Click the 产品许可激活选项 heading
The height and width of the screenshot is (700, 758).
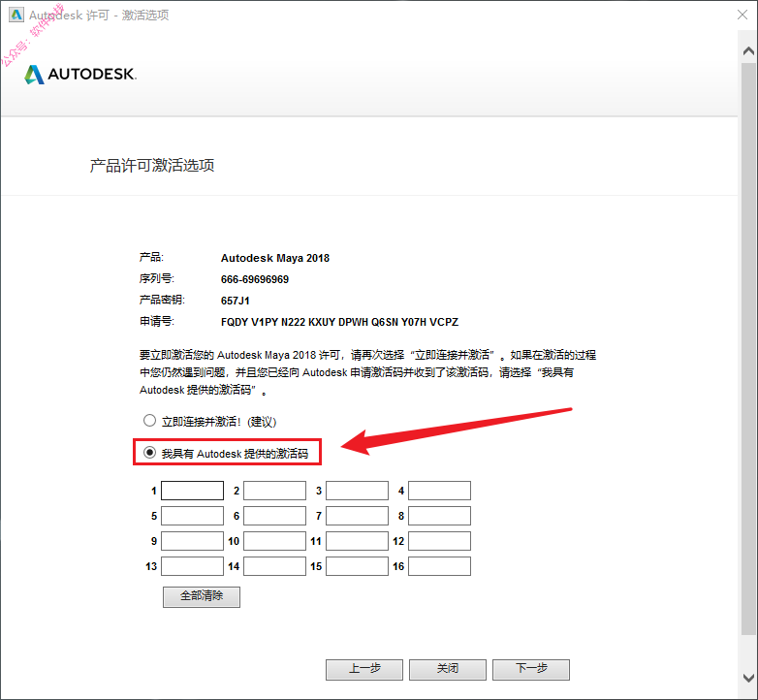click(x=152, y=166)
